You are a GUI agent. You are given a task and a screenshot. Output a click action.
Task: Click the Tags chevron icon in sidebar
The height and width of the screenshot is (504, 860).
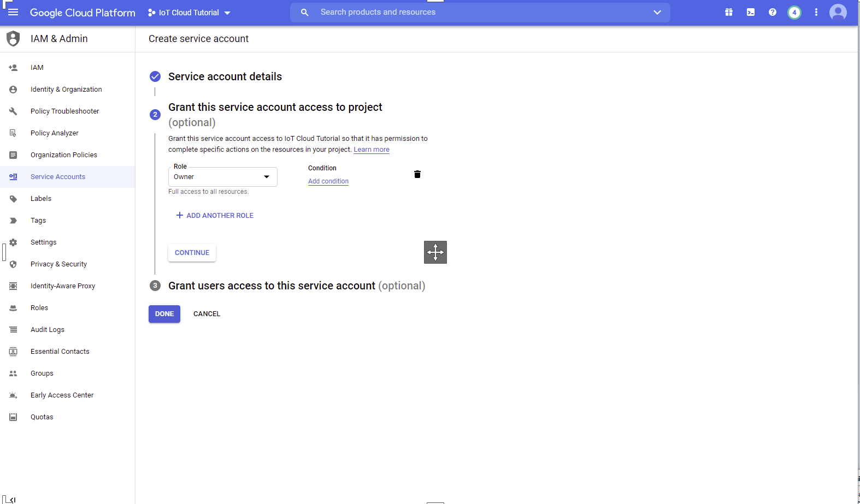point(13,221)
